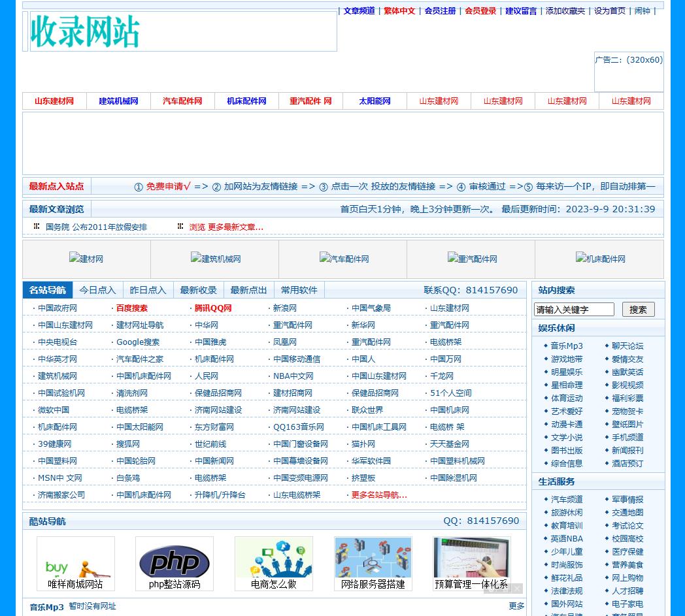Click 浏览 更多最新文章 link
Screen dimensions: 685x616
click(x=226, y=227)
